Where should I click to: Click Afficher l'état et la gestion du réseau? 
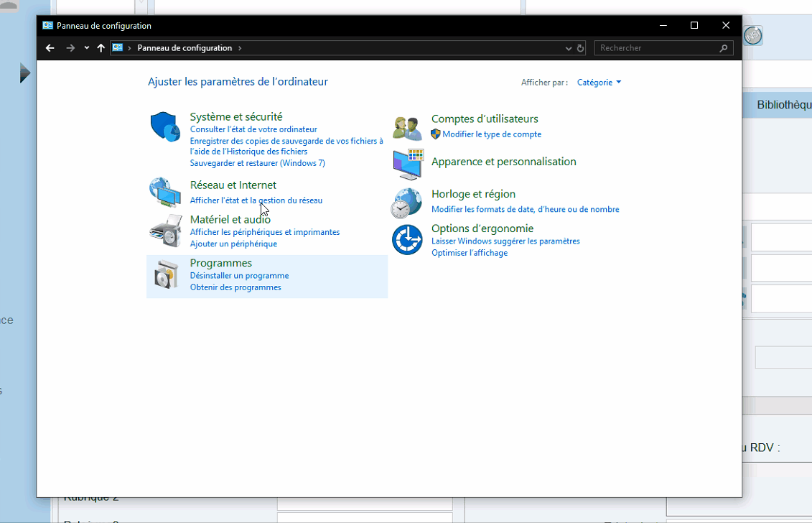point(256,200)
